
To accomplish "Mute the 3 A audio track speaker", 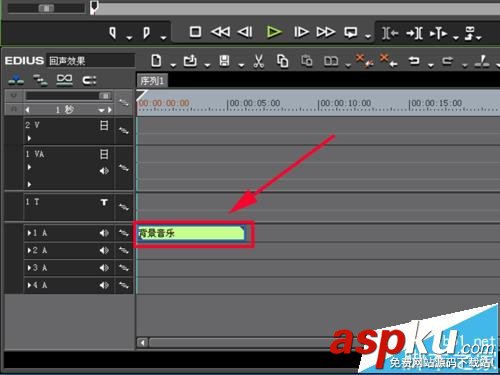I will tap(104, 268).
